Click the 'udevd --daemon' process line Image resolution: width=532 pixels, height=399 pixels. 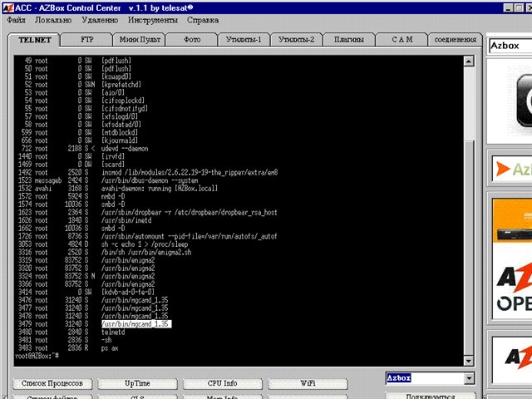[x=125, y=149]
